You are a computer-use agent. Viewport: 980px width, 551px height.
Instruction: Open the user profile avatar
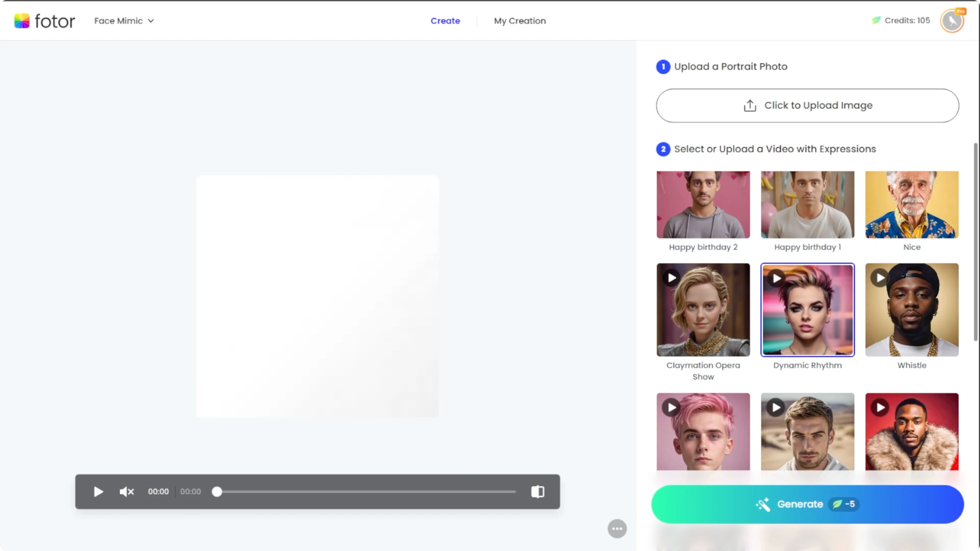click(x=952, y=20)
